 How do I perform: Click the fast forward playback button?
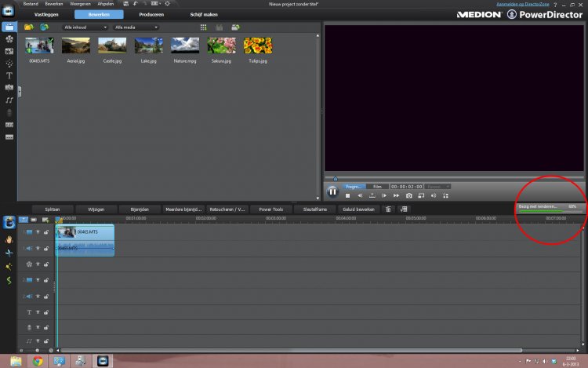point(396,195)
